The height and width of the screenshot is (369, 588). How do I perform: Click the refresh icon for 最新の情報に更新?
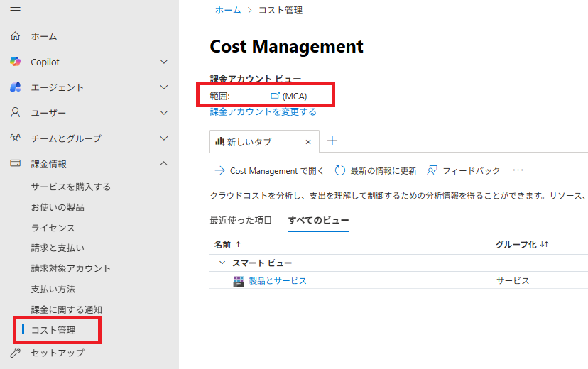click(340, 170)
